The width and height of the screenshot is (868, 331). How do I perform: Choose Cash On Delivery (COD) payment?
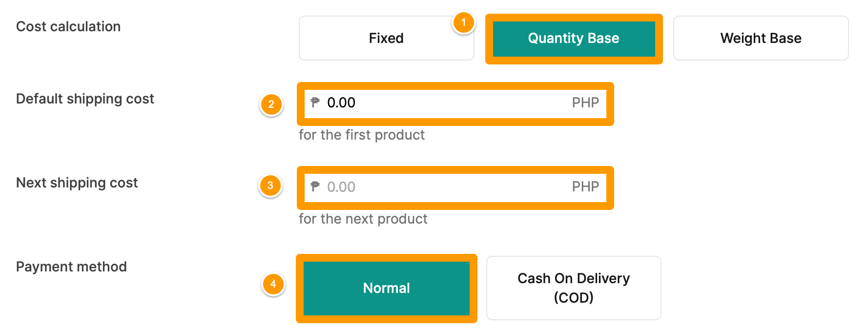(574, 288)
